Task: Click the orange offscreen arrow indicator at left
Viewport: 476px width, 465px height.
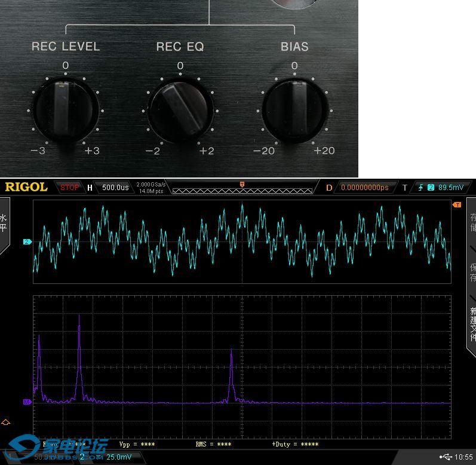Action: pos(6,422)
